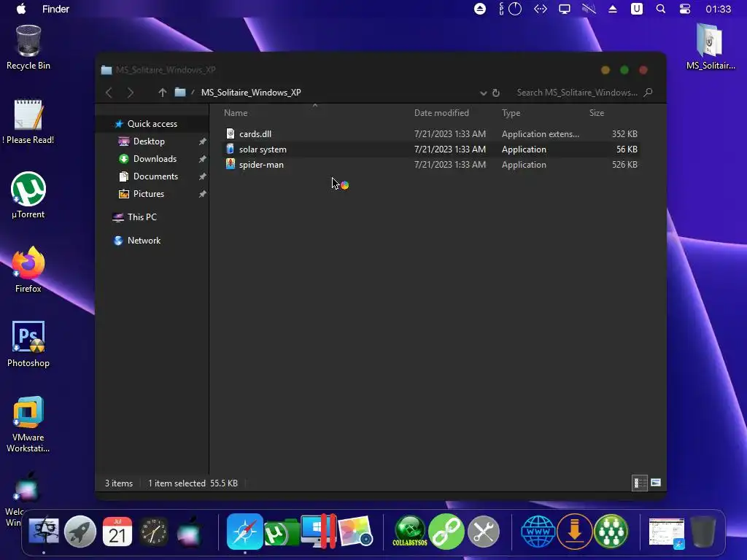747x560 pixels.
Task: Open Launchpad rocket icon in the dock
Action: click(x=80, y=532)
